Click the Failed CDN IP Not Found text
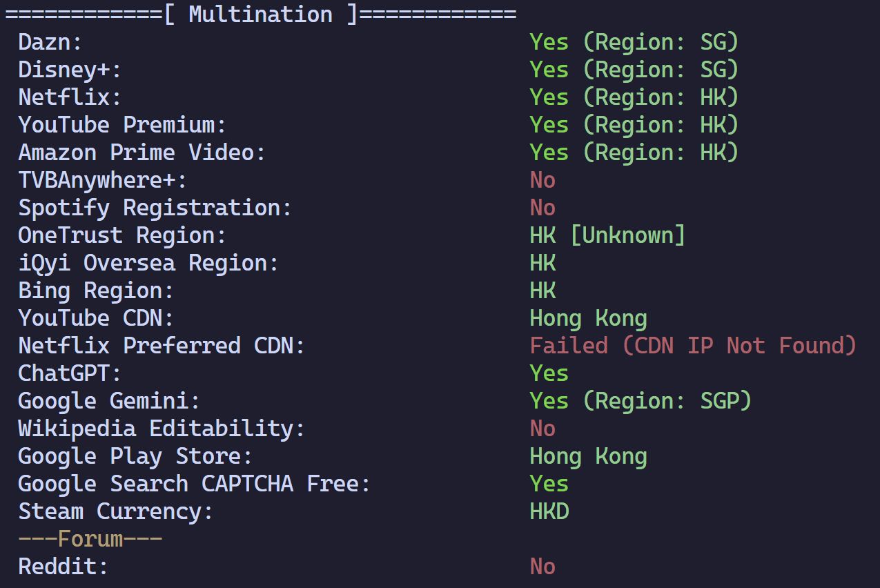The image size is (880, 588). click(693, 346)
